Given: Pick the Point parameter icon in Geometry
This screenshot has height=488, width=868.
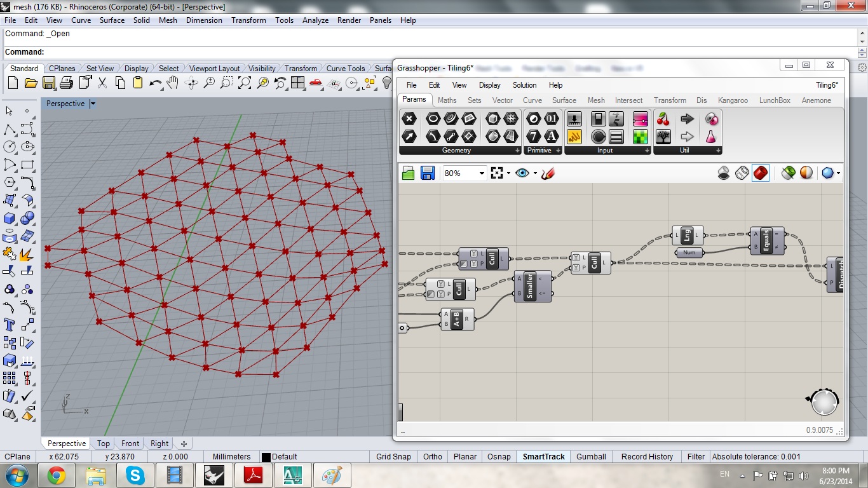Looking at the screenshot, I should [x=409, y=119].
